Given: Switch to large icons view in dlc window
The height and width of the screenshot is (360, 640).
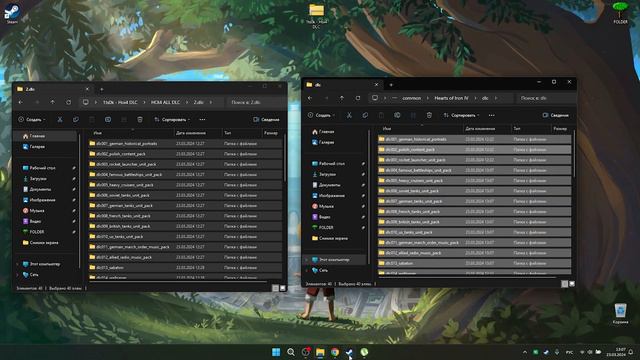Looking at the screenshot, I should 572,284.
